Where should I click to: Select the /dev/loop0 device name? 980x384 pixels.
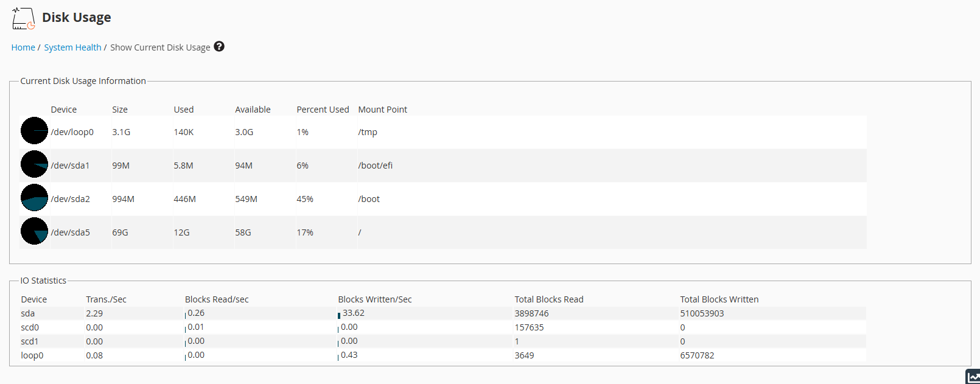(x=72, y=132)
